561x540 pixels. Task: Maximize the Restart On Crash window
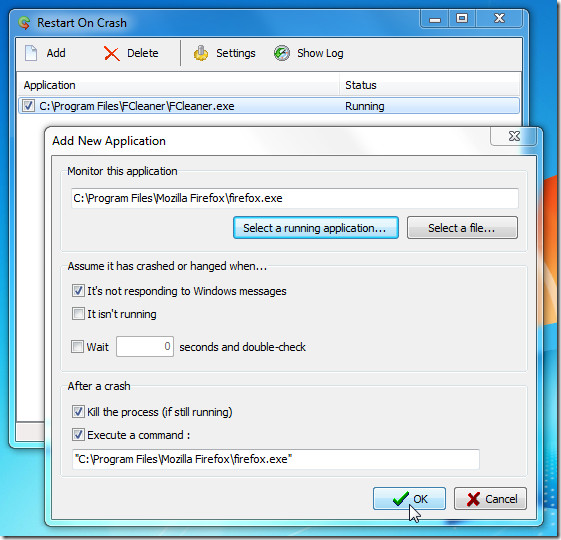point(462,19)
